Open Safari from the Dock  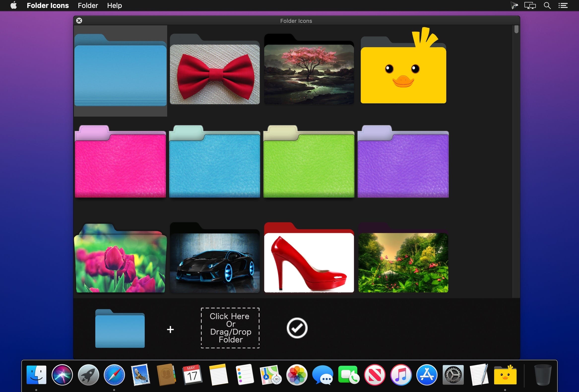point(114,375)
